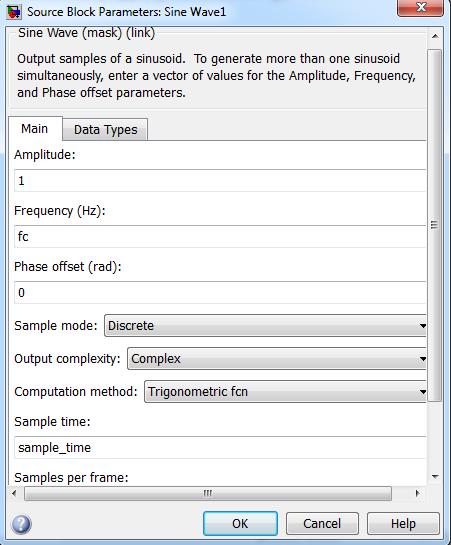Viewport: 451px width, 545px height.
Task: Click the vertical scrollbar up arrow
Action: tap(435, 36)
